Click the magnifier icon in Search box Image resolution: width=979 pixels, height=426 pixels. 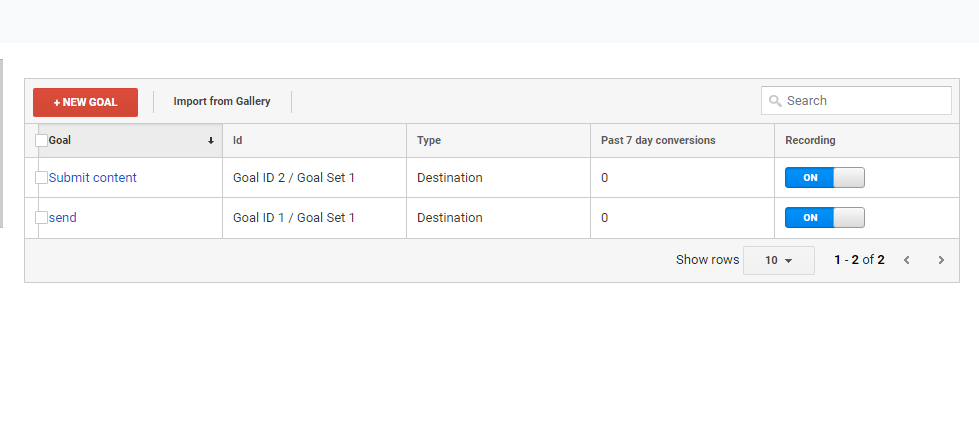click(775, 101)
